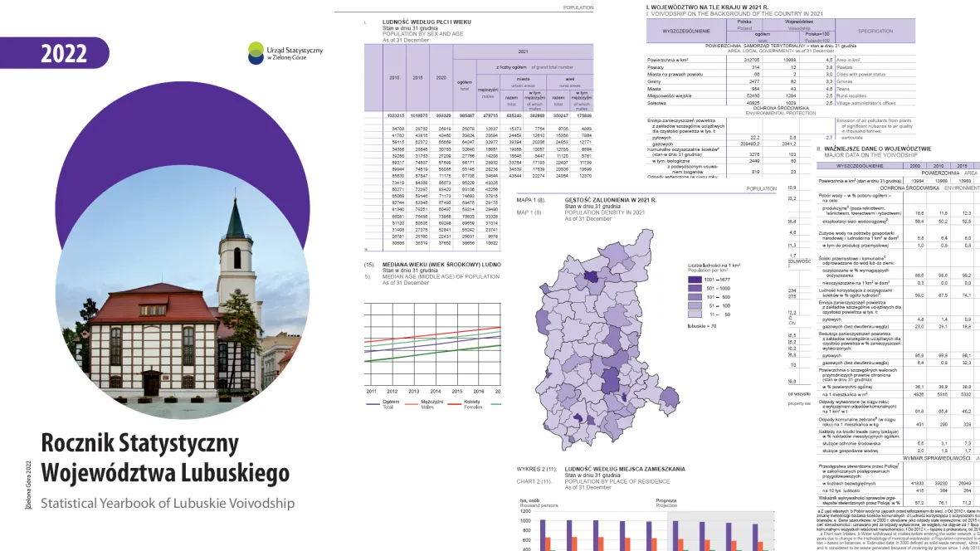
Task: Click the Ludność według miejsca zamieszkania chart title
Action: [624, 469]
